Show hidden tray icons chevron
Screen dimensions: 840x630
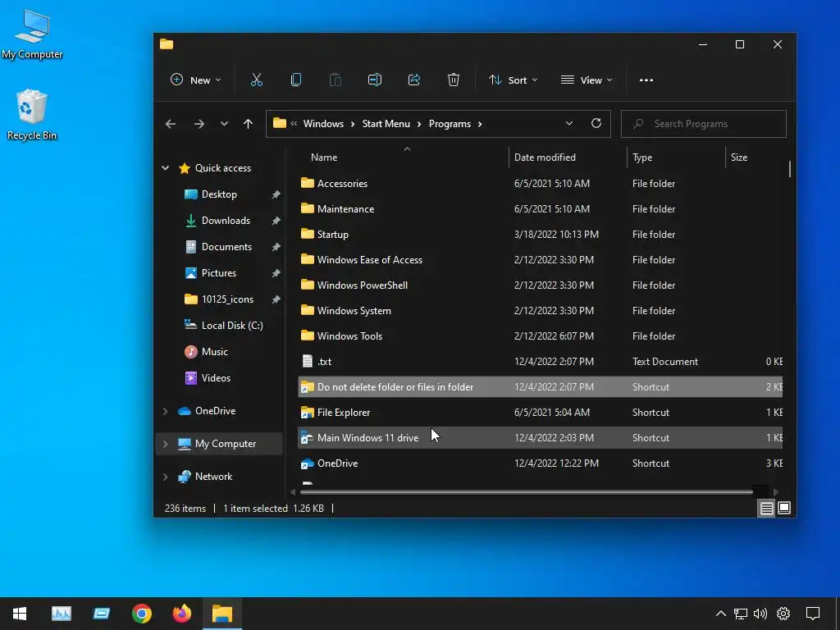pos(720,614)
